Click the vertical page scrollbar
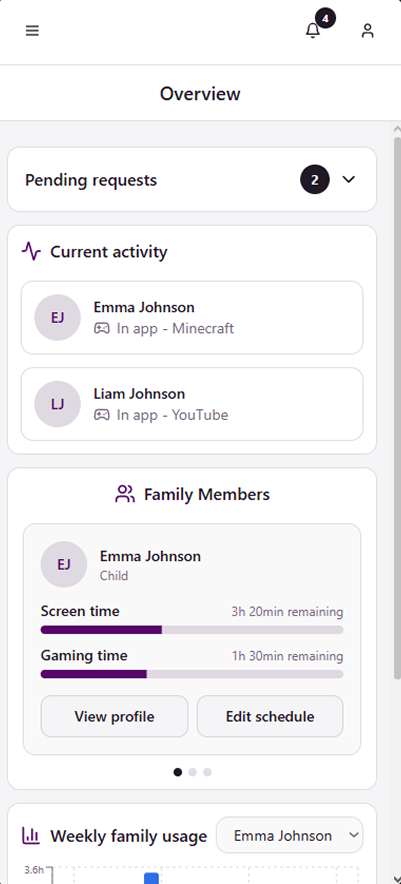Viewport: 401px width, 884px height. (x=397, y=408)
